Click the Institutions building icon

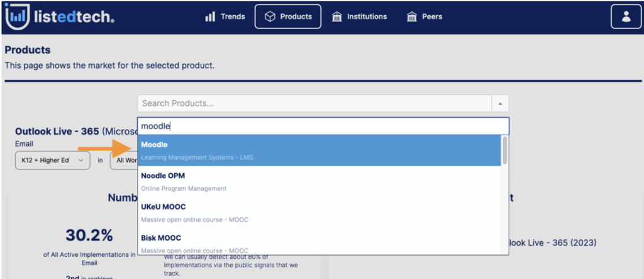coord(337,17)
